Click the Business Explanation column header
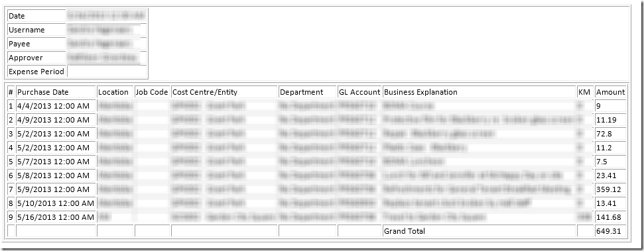644x251 pixels. click(x=480, y=92)
